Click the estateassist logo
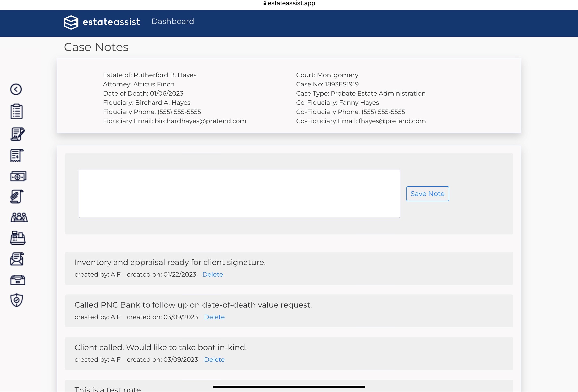This screenshot has height=392, width=578. (102, 22)
